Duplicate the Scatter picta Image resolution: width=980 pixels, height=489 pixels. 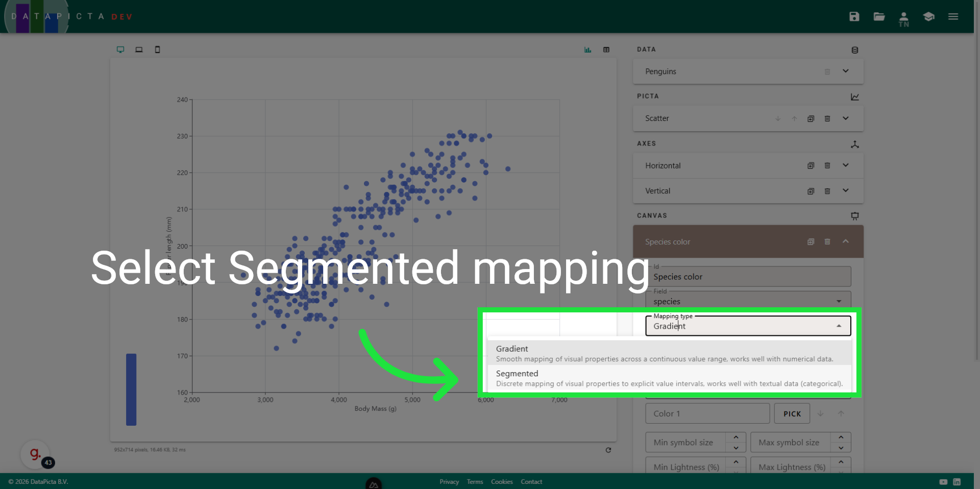(811, 118)
